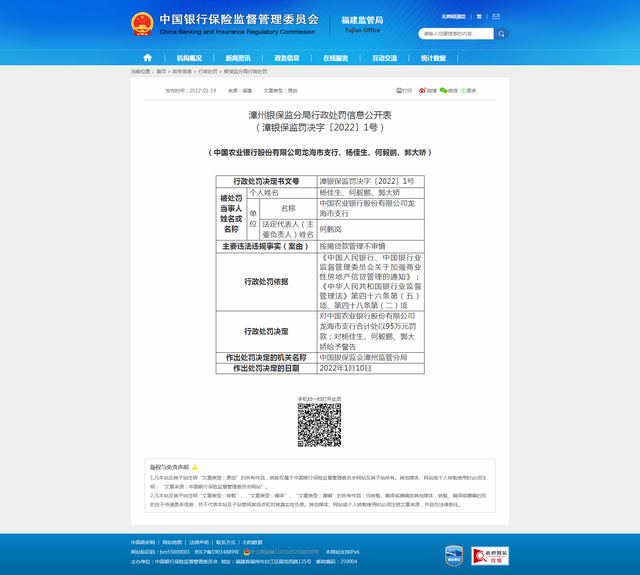The height and width of the screenshot is (575, 640).
Task: Open 网站地图 footer link
Action: pyautogui.click(x=172, y=542)
